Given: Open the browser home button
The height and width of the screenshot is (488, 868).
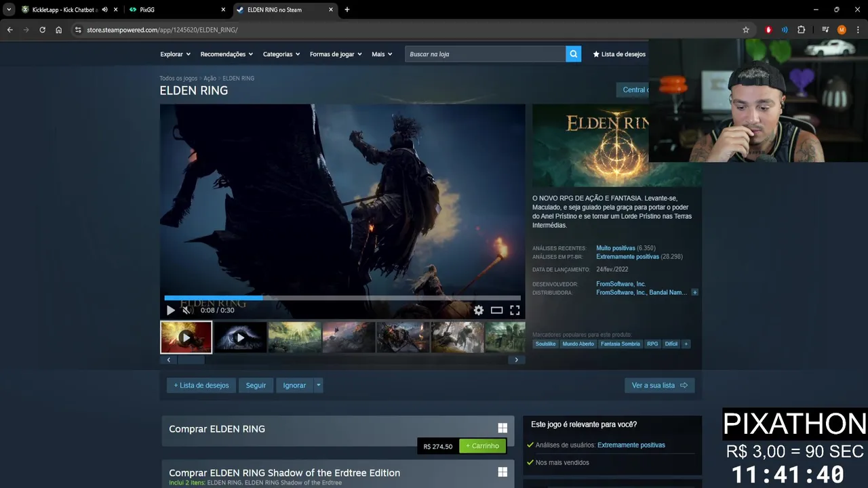Looking at the screenshot, I should (58, 30).
